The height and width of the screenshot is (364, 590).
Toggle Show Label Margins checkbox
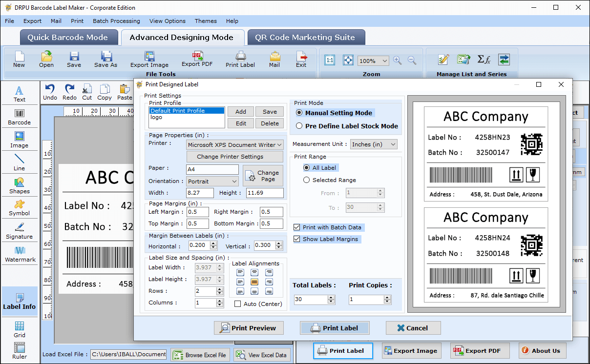click(x=297, y=239)
